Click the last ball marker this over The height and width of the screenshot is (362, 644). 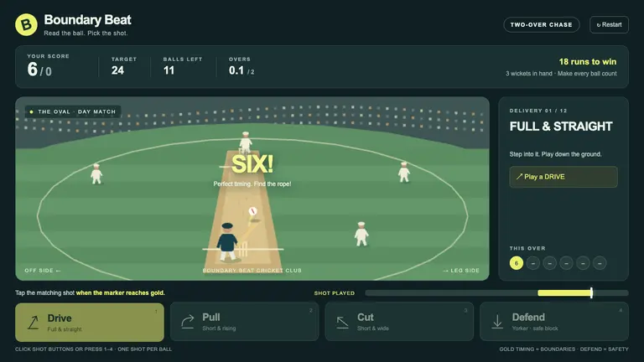point(600,263)
